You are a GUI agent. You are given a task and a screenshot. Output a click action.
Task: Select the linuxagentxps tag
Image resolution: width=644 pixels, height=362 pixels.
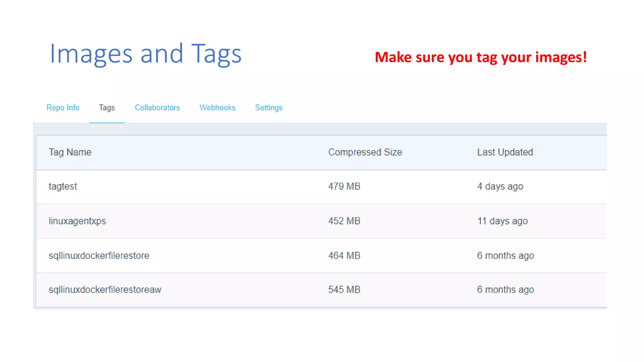coord(77,221)
